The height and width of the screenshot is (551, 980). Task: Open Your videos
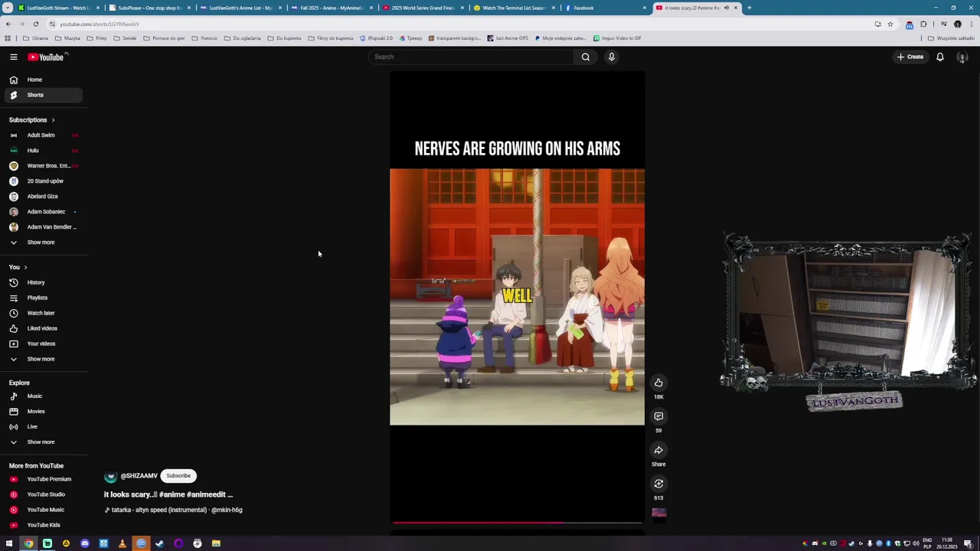[x=43, y=344]
